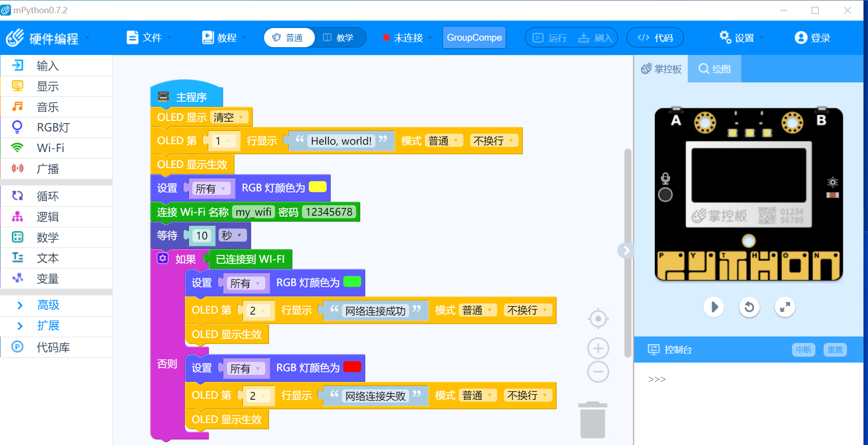Open the RGB灯 block category
Viewport: 868px width, 445px height.
click(x=56, y=128)
